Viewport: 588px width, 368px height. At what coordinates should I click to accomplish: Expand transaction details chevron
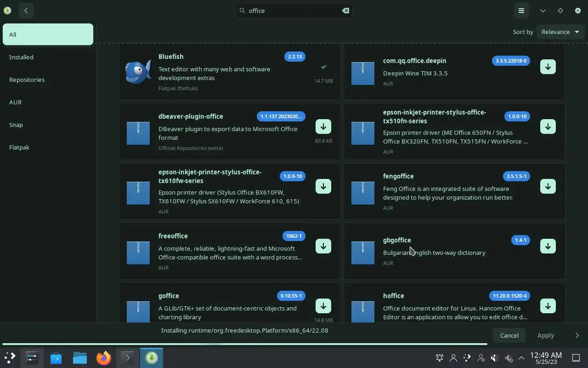(577, 335)
